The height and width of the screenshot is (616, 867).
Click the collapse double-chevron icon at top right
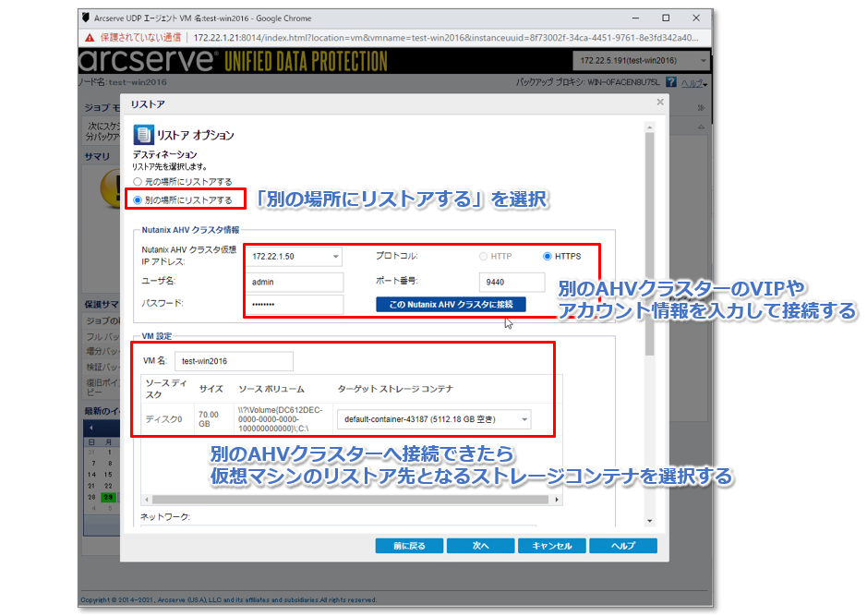pyautogui.click(x=701, y=108)
